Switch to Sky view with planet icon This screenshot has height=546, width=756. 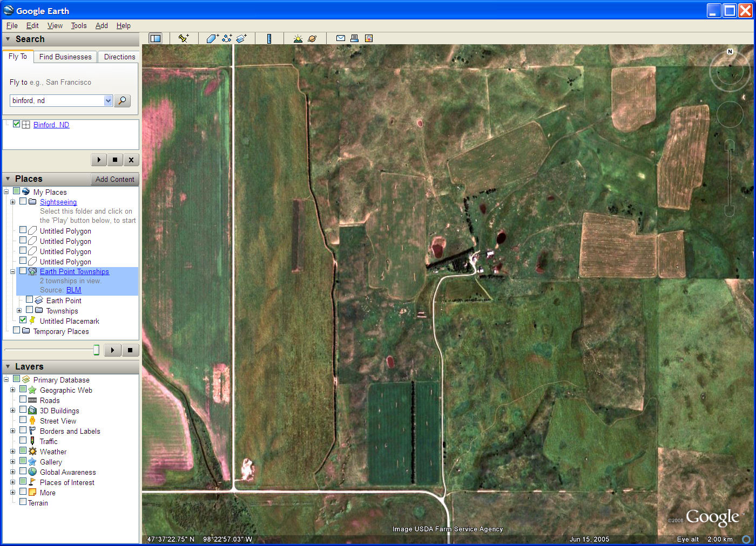pyautogui.click(x=312, y=38)
